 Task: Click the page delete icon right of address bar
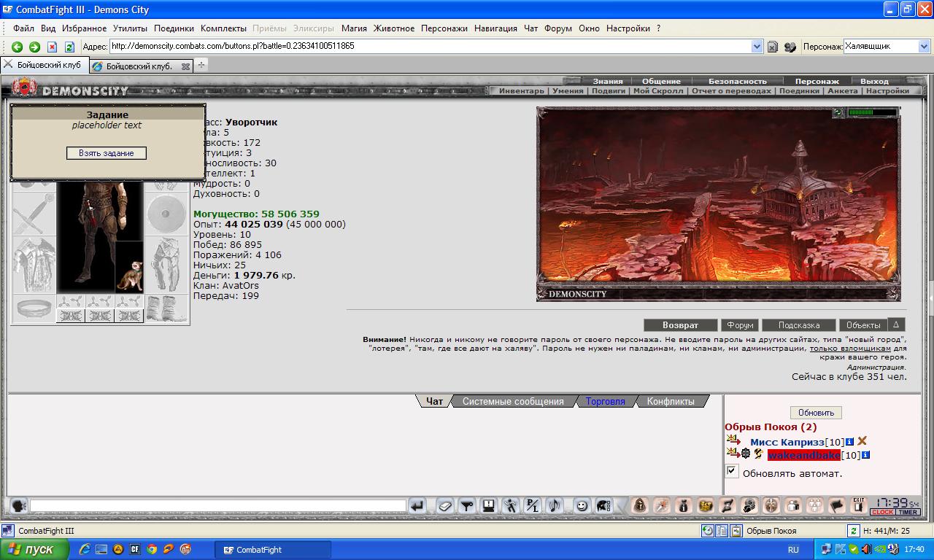coord(773,47)
